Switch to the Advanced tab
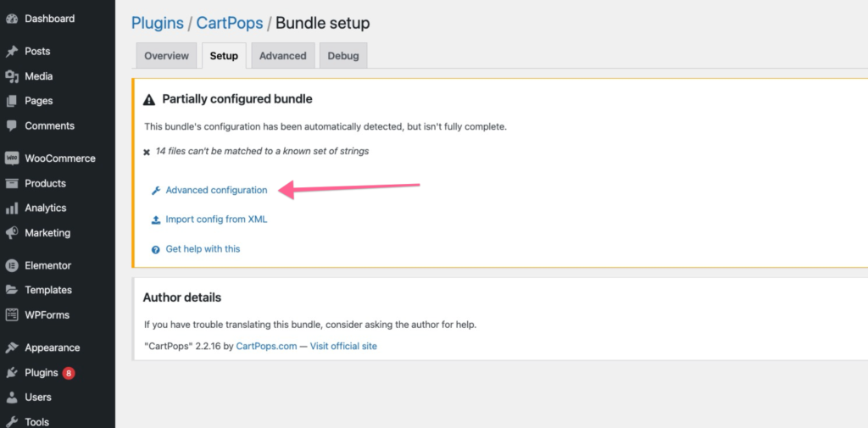The height and width of the screenshot is (428, 868). click(283, 56)
